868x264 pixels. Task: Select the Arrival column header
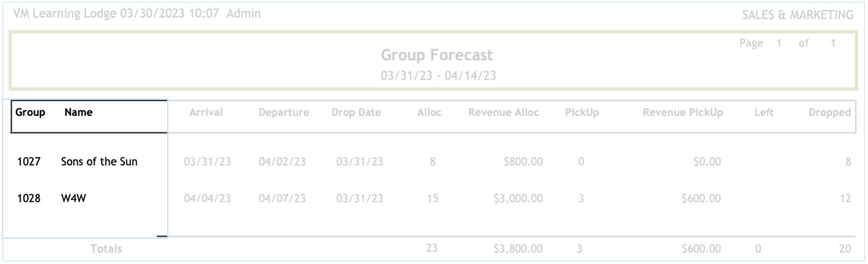click(x=206, y=114)
